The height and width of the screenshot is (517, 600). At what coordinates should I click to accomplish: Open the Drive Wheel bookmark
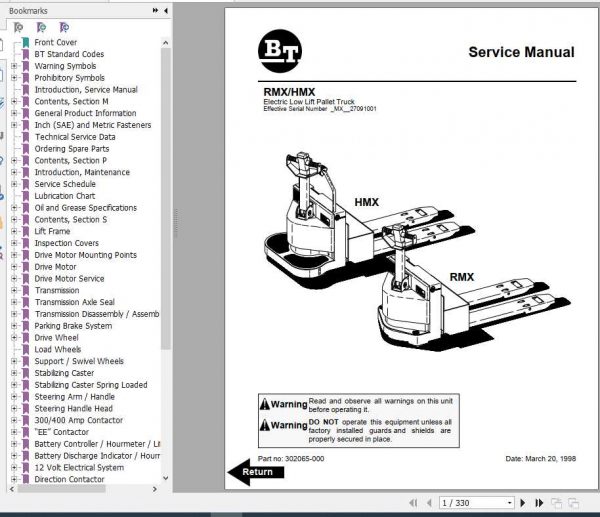click(x=56, y=338)
